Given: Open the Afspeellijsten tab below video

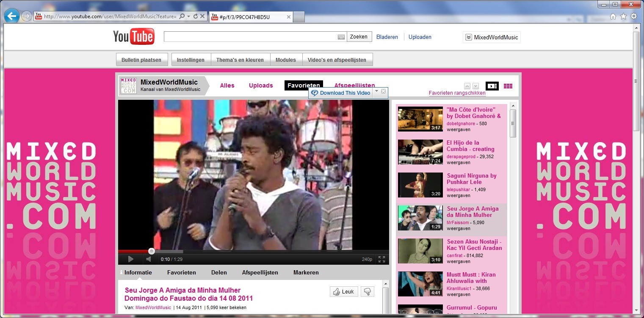Looking at the screenshot, I should click(x=260, y=273).
